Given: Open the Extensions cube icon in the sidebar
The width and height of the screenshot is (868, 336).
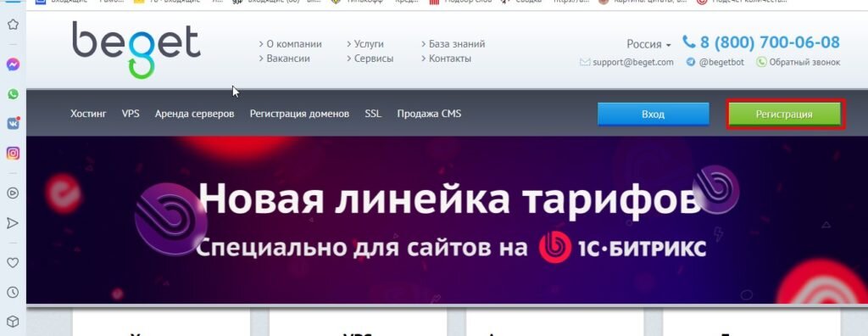Looking at the screenshot, I should (13, 322).
